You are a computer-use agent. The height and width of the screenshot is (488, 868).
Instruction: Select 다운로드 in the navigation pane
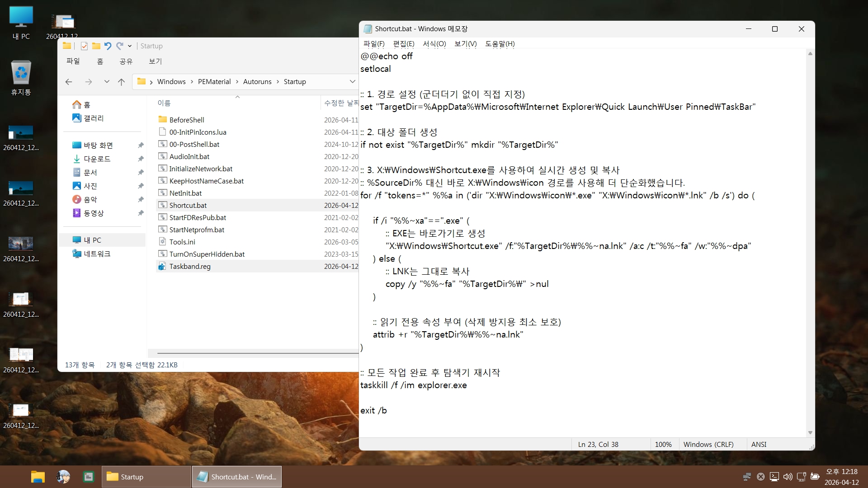(x=97, y=159)
